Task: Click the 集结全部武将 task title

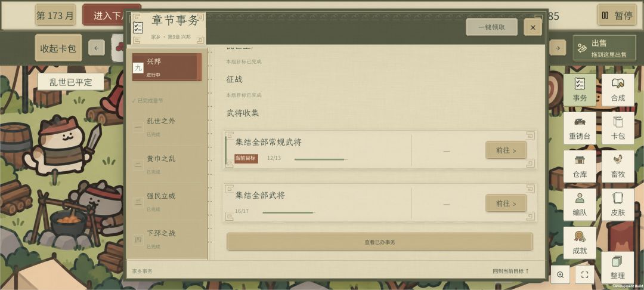Action: coord(260,196)
